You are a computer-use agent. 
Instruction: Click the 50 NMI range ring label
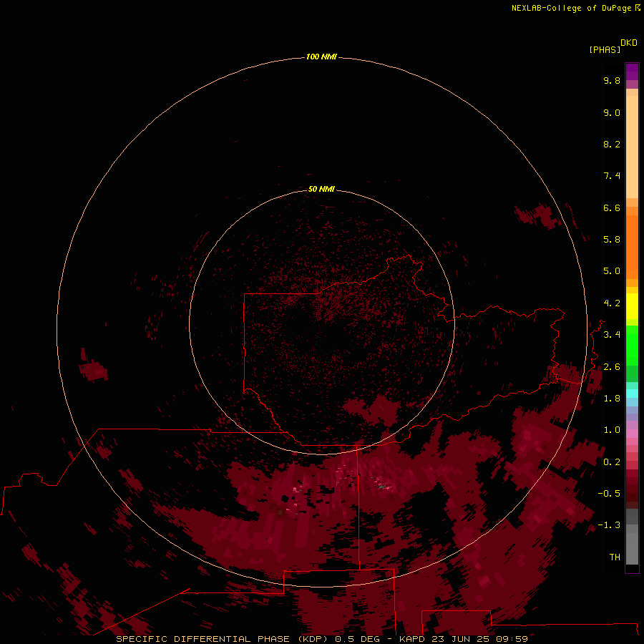[321, 189]
